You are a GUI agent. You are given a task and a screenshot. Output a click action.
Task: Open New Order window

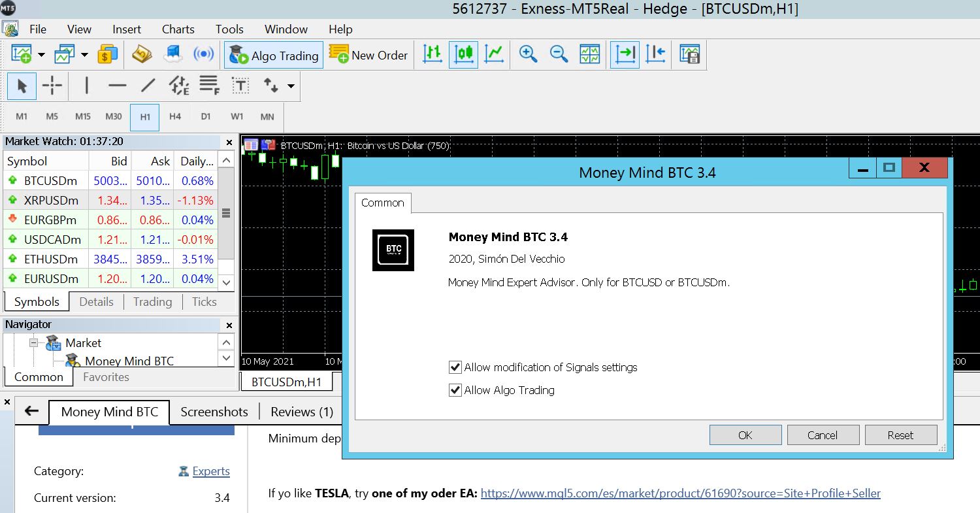coord(368,55)
